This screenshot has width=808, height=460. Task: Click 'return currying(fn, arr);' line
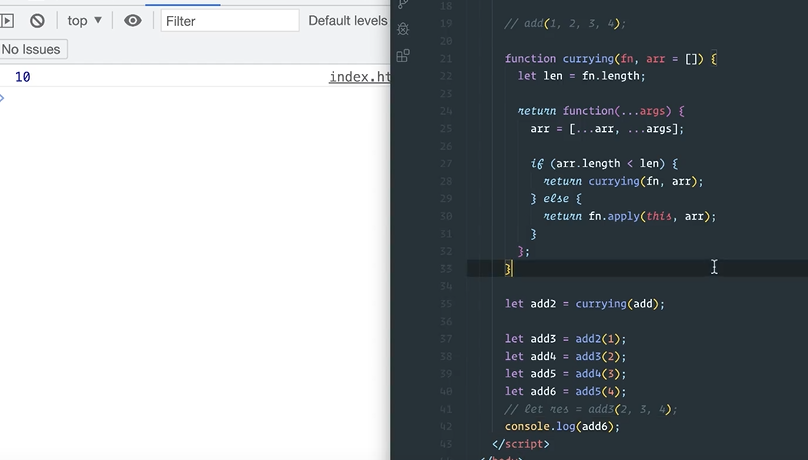623,181
